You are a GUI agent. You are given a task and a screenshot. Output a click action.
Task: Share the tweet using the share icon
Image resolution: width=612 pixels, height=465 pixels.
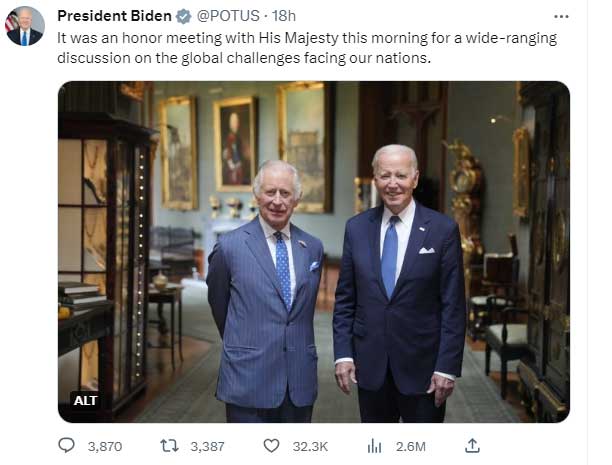click(473, 446)
